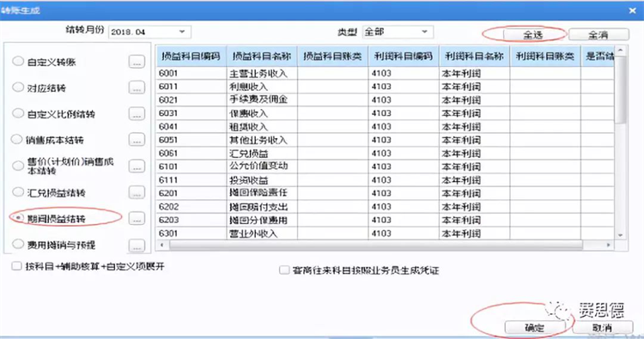The image size is (644, 339).
Task: Click the 利润科目编码 column header
Action: point(404,57)
